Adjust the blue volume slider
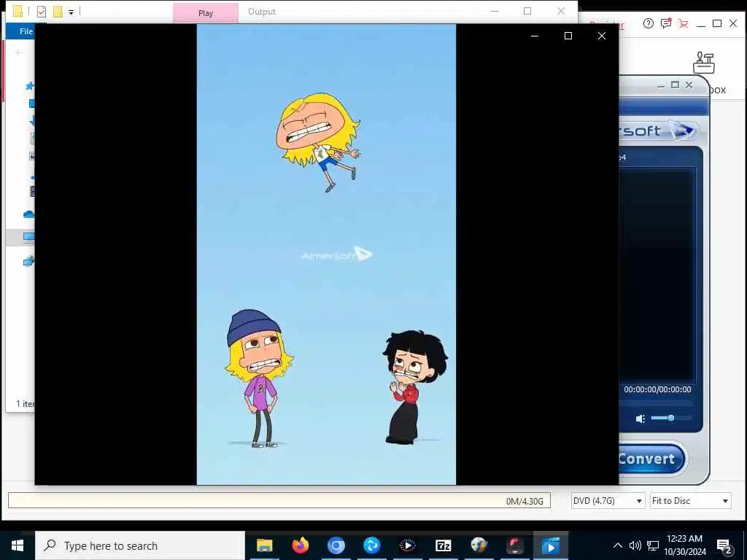The height and width of the screenshot is (560, 747). coord(671,418)
